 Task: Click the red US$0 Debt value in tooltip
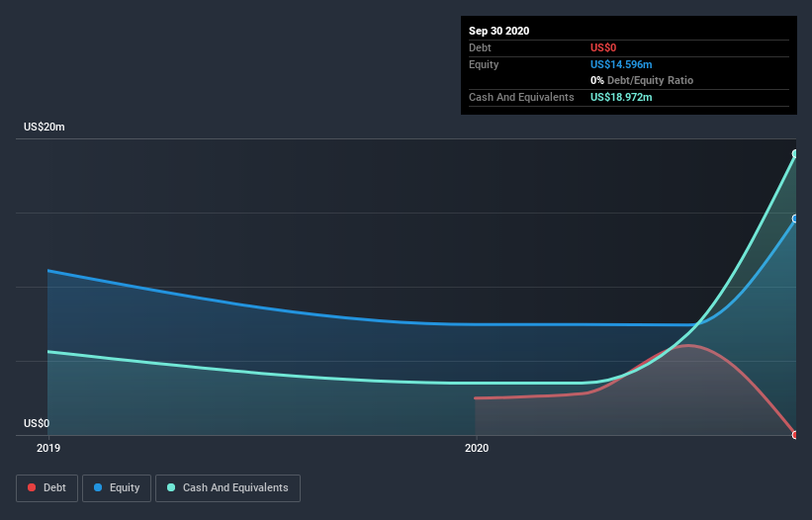603,47
